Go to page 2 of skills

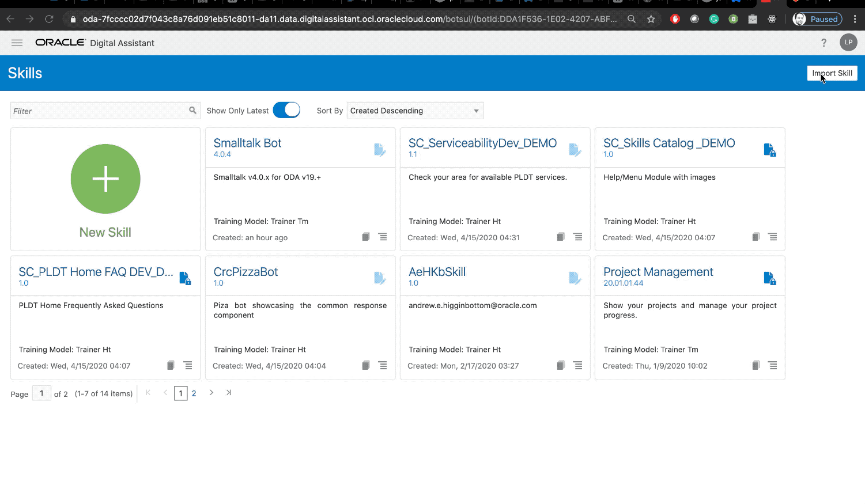(194, 393)
